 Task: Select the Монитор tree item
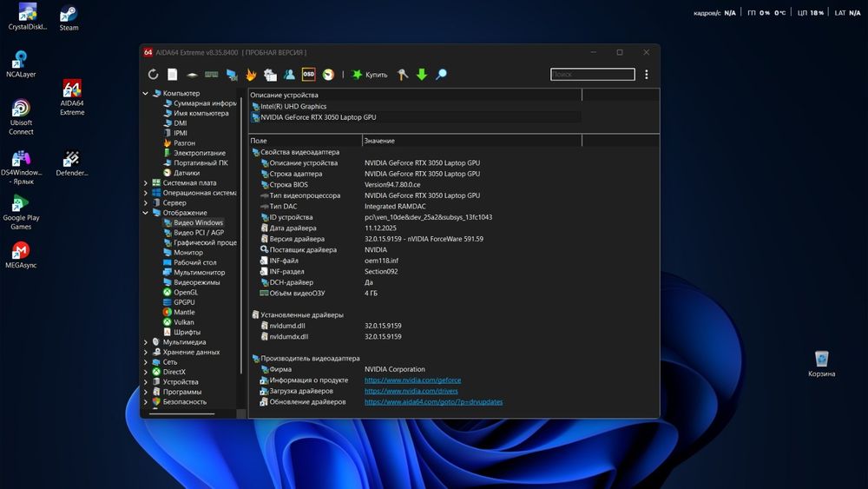[x=183, y=253]
